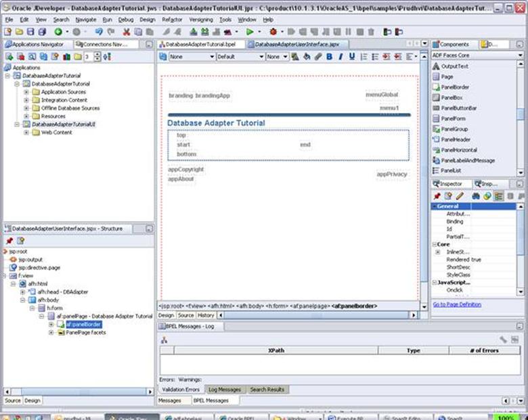
Task: Expand the afh:head - DBAdapter node
Action: point(22,291)
